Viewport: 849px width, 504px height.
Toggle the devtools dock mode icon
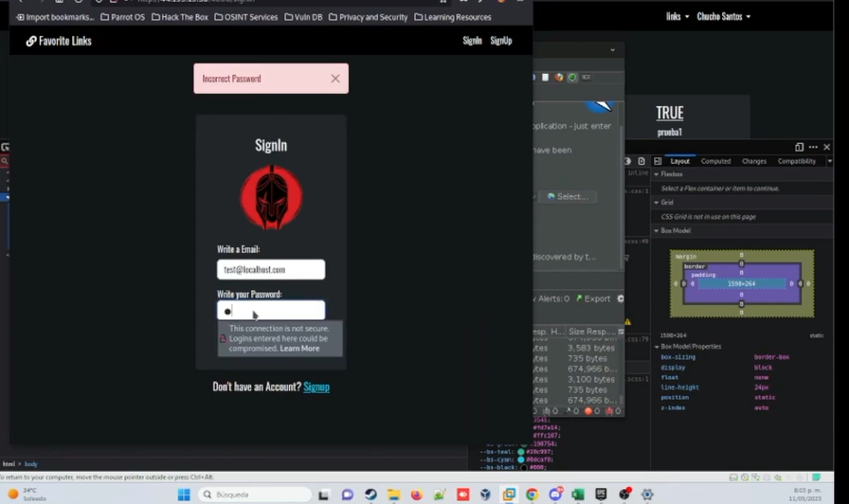[799, 147]
